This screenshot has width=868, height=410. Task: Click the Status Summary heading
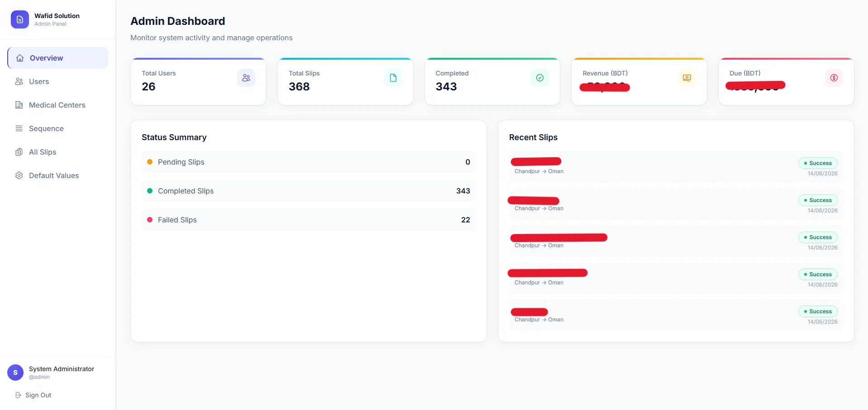pos(174,137)
